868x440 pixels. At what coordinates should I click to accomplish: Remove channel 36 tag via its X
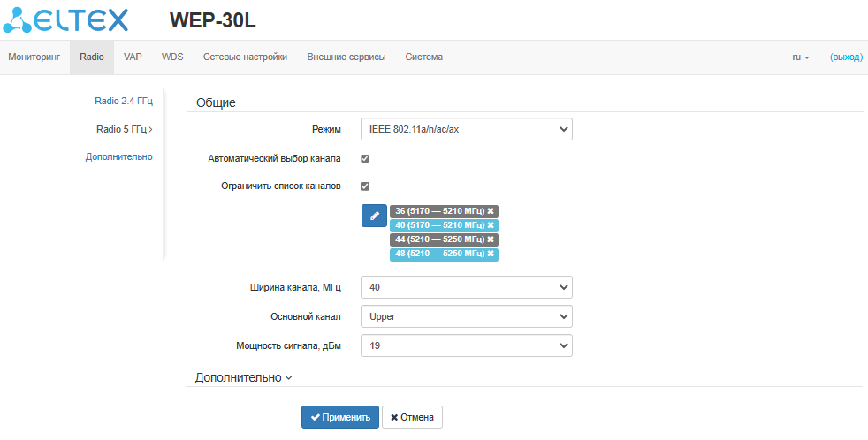pos(491,211)
